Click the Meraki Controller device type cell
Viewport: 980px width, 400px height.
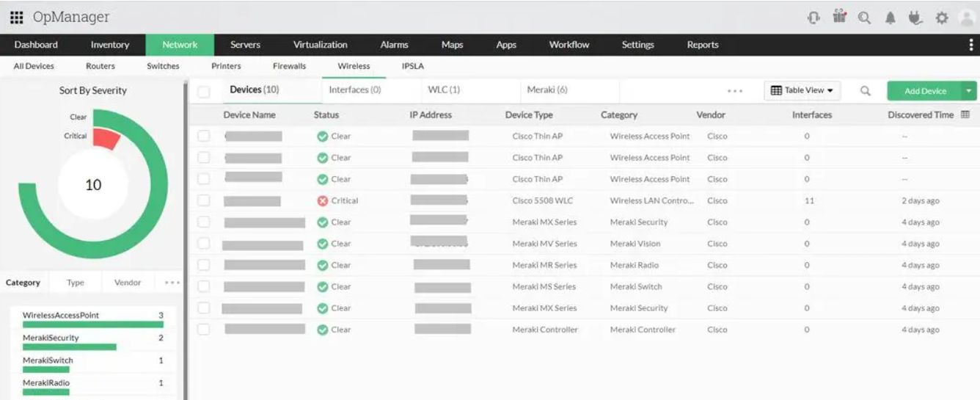tap(545, 330)
